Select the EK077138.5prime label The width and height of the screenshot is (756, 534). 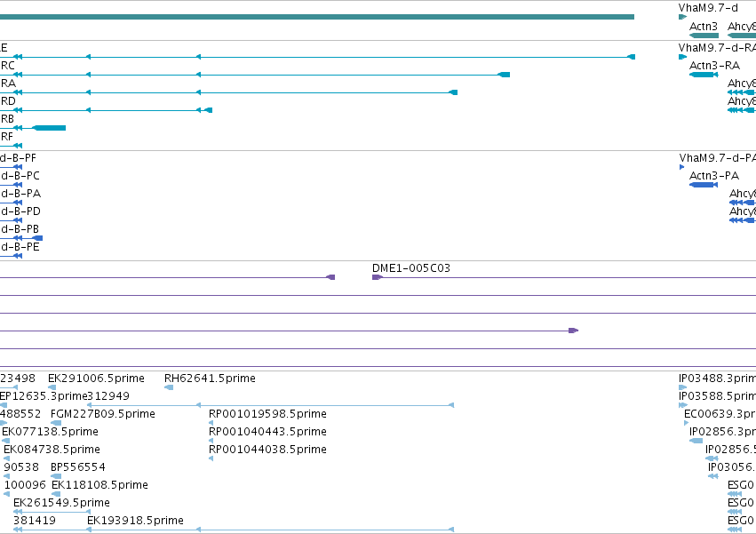50,432
